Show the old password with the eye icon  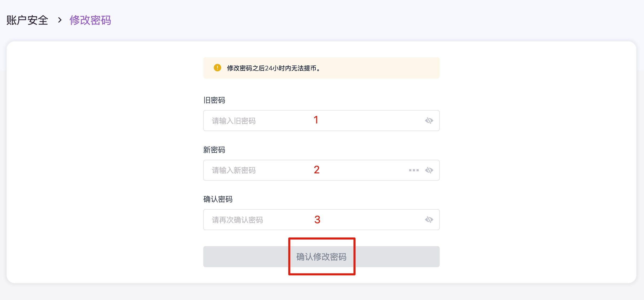[429, 121]
